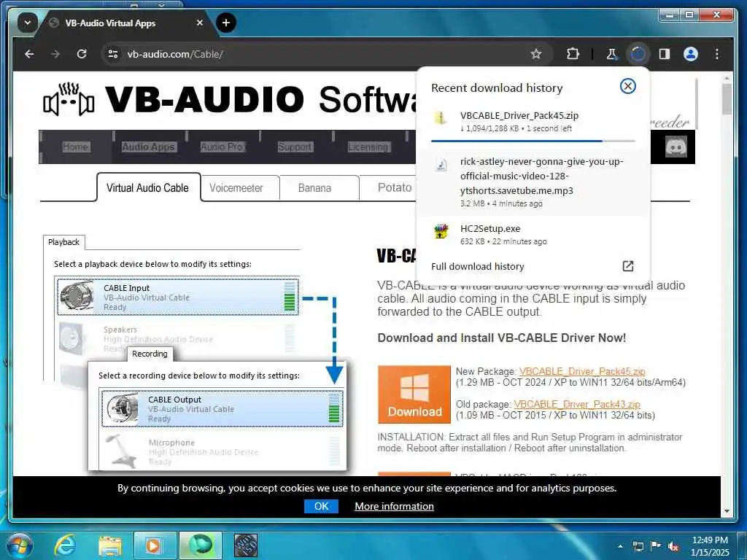Screen dimensions: 747x560
Task: Open HC2Setup.exe download entry
Action: (533, 235)
